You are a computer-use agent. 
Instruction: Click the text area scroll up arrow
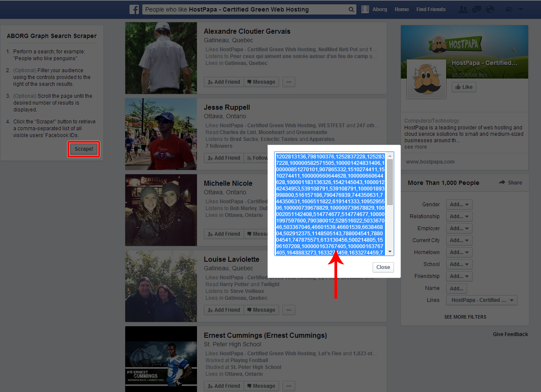click(390, 156)
